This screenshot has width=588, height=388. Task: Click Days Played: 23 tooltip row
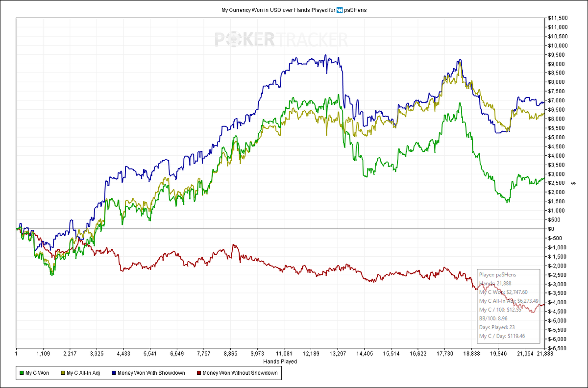pyautogui.click(x=497, y=327)
